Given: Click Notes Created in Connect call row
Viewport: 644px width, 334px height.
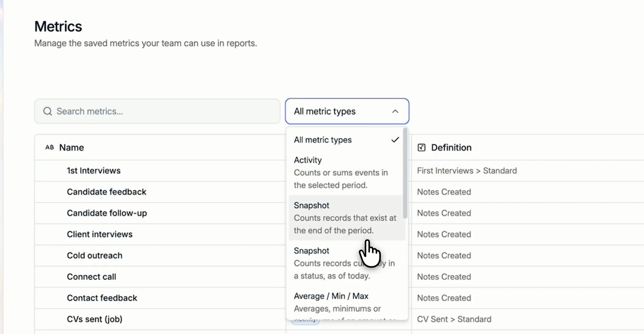Looking at the screenshot, I should pyautogui.click(x=444, y=277).
